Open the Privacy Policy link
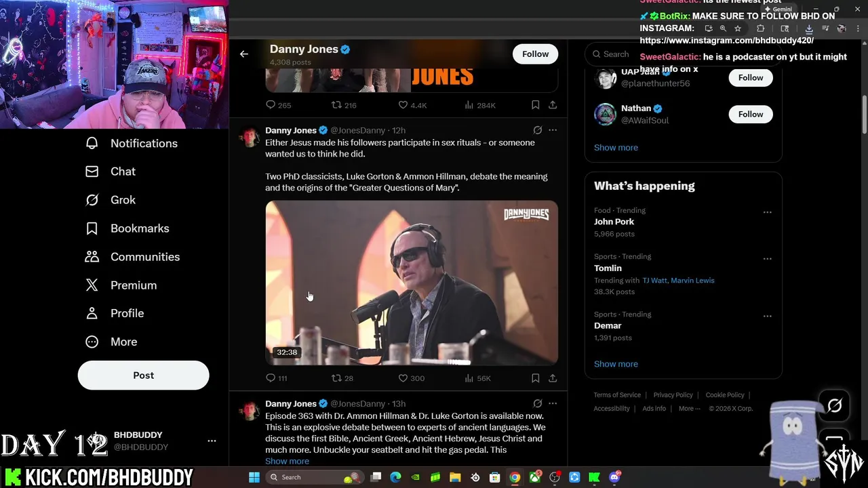 673,395
